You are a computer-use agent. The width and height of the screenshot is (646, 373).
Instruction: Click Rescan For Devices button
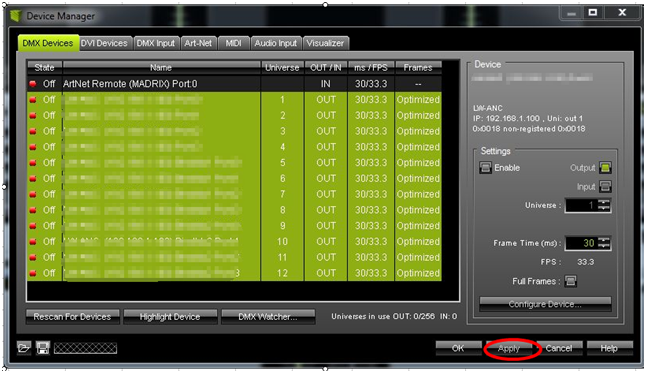tap(73, 317)
